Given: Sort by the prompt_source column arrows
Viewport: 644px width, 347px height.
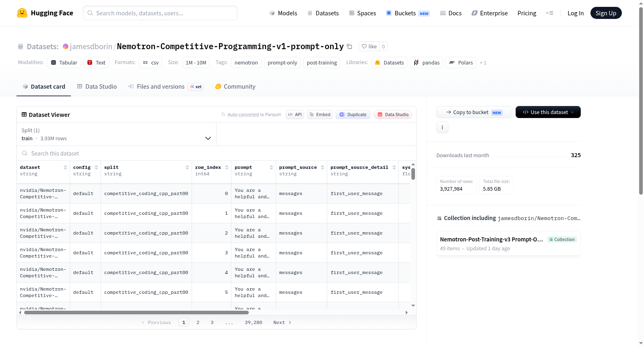Looking at the screenshot, I should 322,167.
